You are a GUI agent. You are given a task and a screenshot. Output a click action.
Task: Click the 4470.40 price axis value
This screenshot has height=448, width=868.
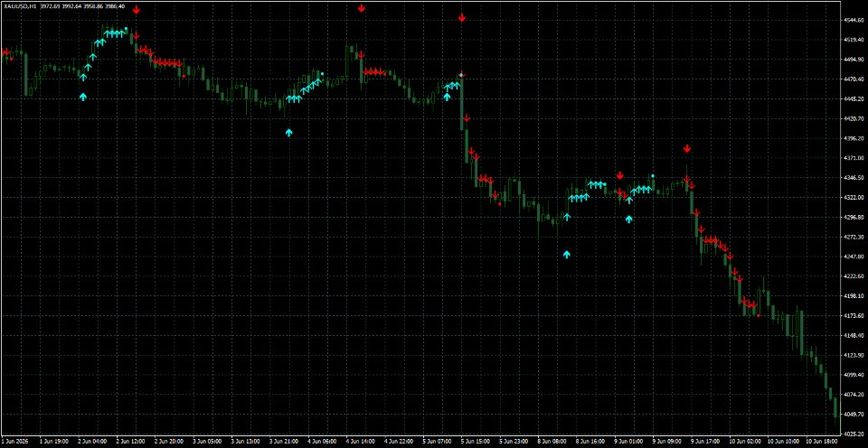tap(854, 79)
